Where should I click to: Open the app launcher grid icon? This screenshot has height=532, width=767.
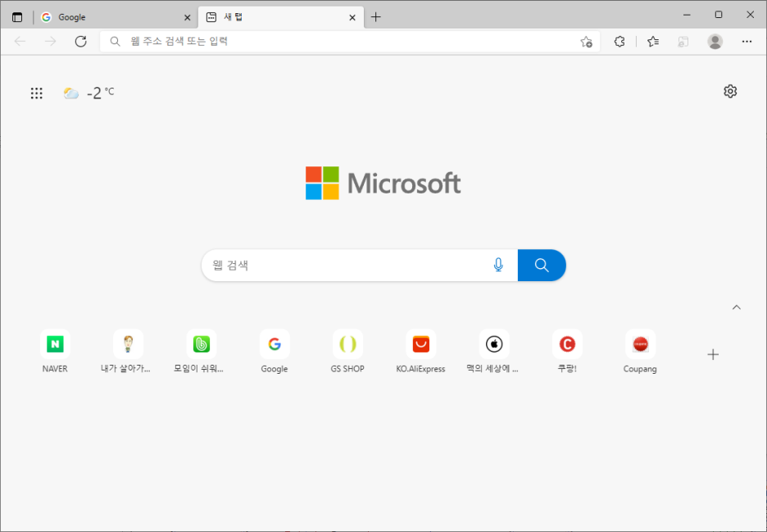(37, 93)
